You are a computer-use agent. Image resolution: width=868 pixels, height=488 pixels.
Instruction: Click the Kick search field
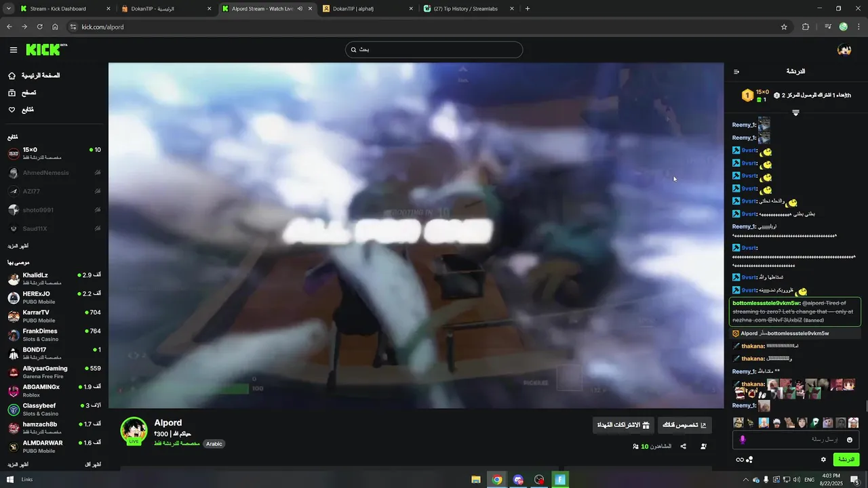(434, 49)
